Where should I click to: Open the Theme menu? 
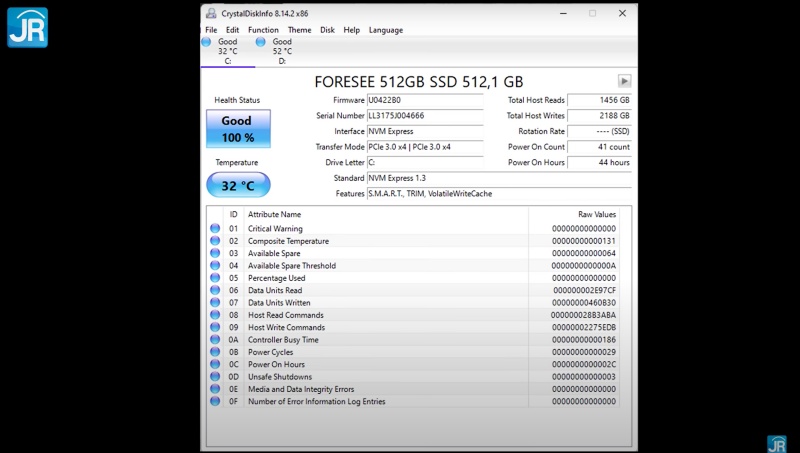300,30
